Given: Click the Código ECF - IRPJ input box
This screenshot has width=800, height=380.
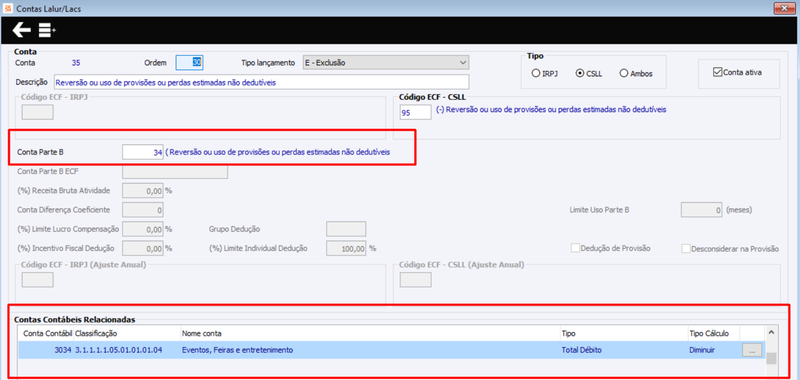Looking at the screenshot, I should click(37, 112).
